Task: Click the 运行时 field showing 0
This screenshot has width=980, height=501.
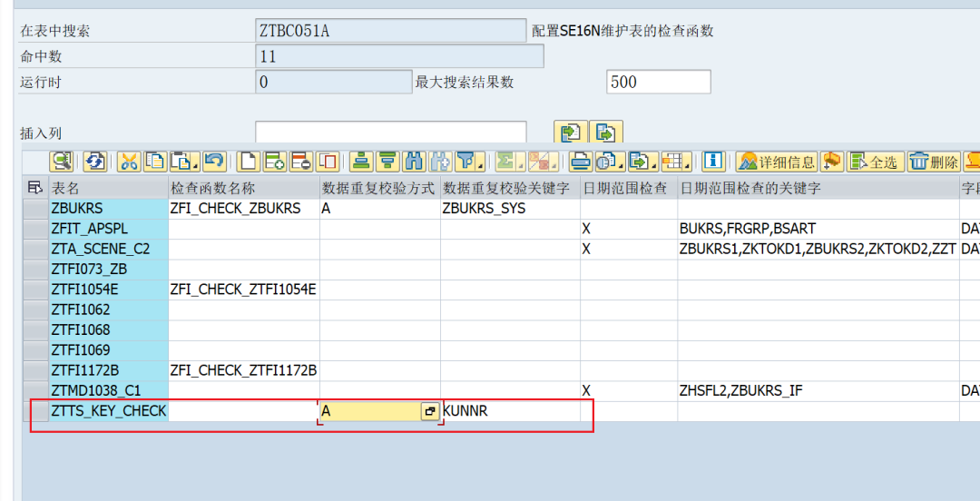Action: click(334, 82)
